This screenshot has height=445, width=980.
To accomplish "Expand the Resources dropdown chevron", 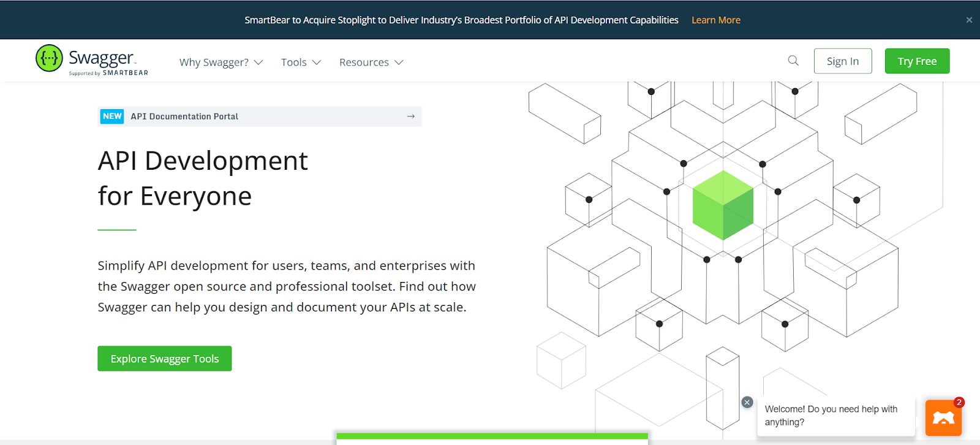I will pyautogui.click(x=399, y=63).
